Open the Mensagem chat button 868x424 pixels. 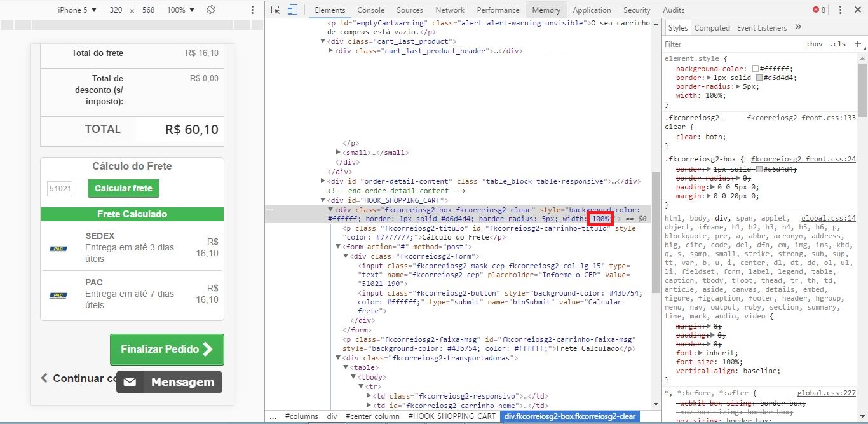(x=169, y=382)
